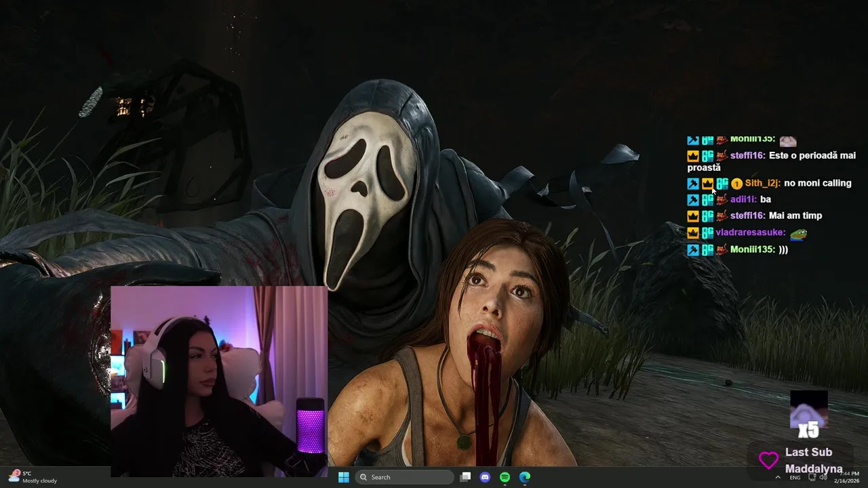This screenshot has width=868, height=488.
Task: Click steffi16 username beside 'Mai am timp'
Action: point(748,216)
